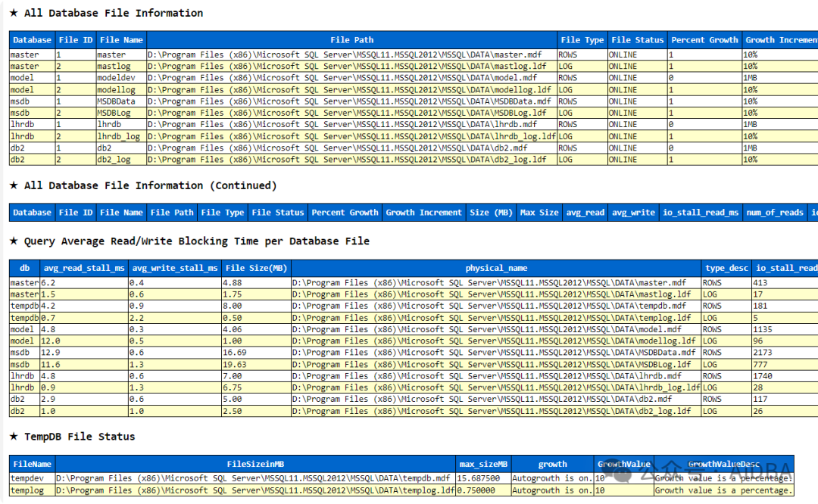
Task: Click the 'growth' column header in TempDB table
Action: click(552, 464)
